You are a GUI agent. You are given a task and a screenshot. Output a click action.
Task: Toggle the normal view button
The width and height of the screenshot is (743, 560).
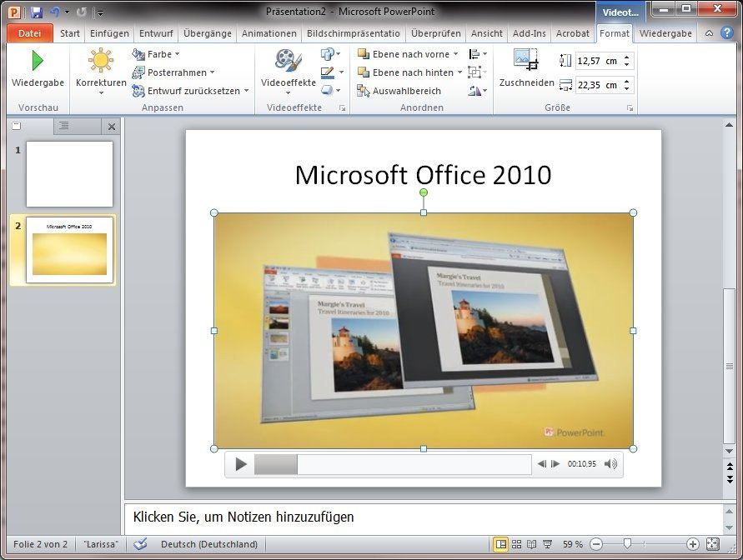[501, 544]
